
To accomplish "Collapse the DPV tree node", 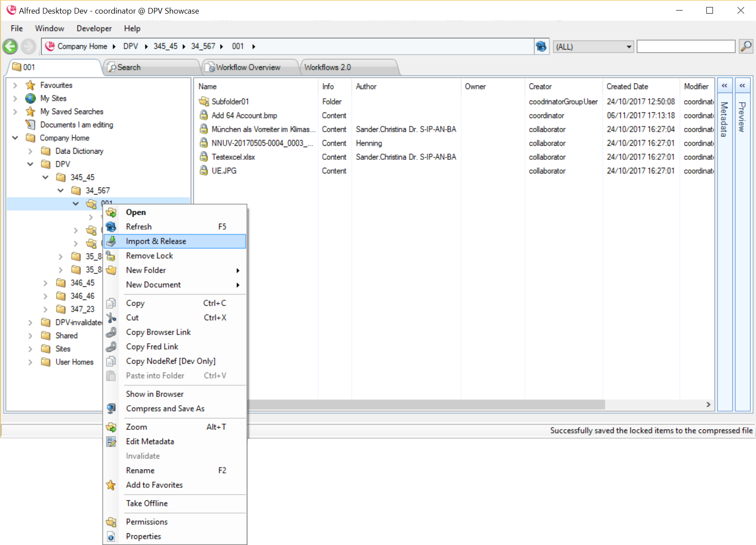I will coord(30,164).
